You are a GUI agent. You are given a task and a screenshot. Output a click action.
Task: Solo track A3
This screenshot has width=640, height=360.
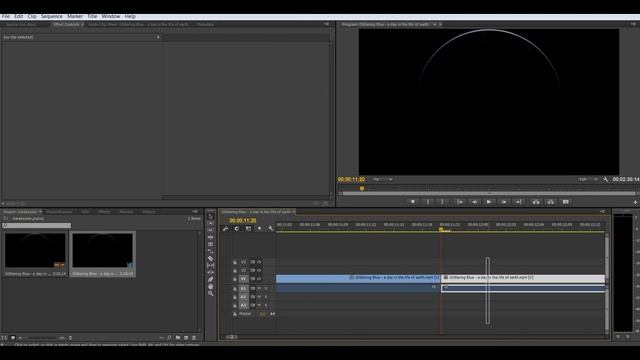tap(266, 305)
